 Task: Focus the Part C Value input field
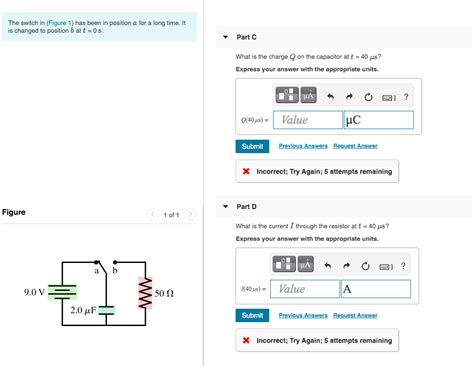(x=308, y=120)
